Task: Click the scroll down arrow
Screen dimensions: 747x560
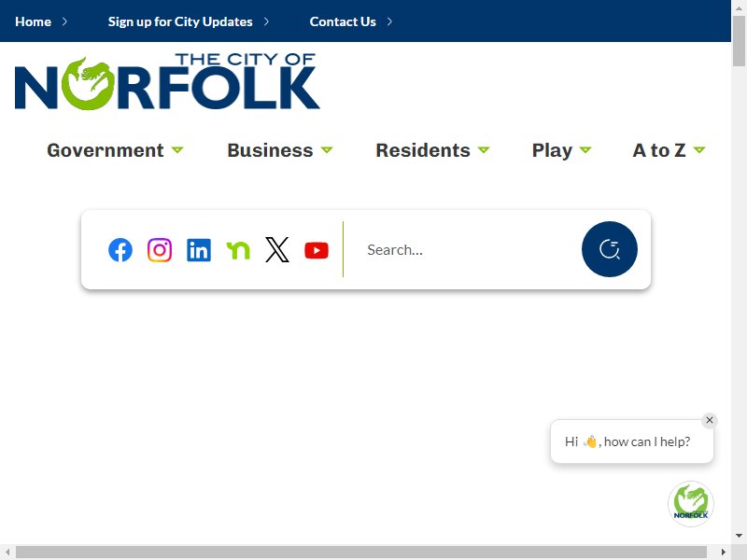Action: click(739, 536)
